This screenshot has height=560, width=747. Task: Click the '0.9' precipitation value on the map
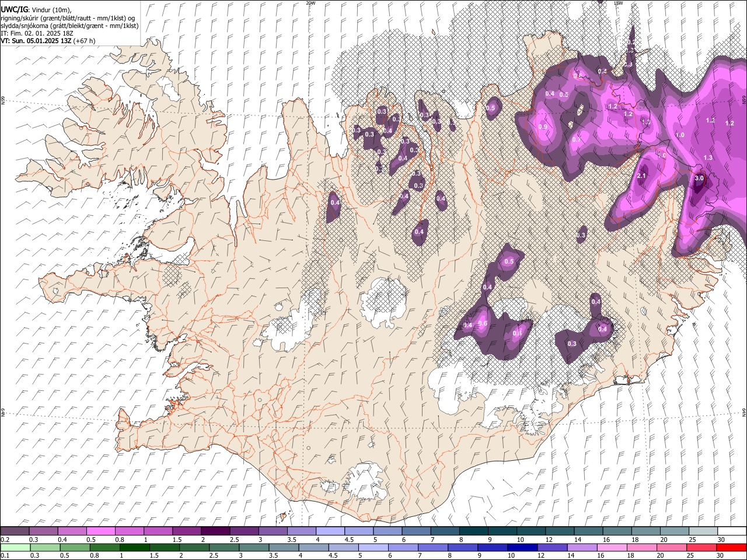coord(543,127)
